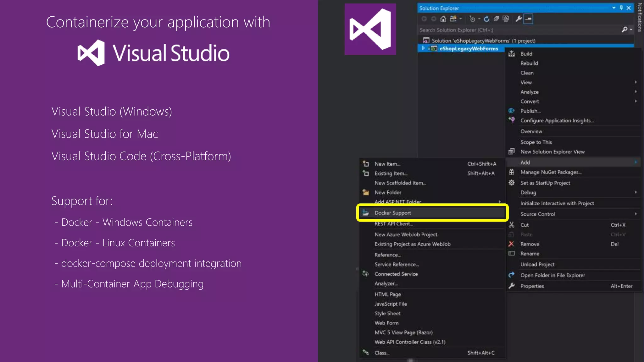
Task: Click the Home icon in Solution Explorer toolbar
Action: [x=443, y=19]
